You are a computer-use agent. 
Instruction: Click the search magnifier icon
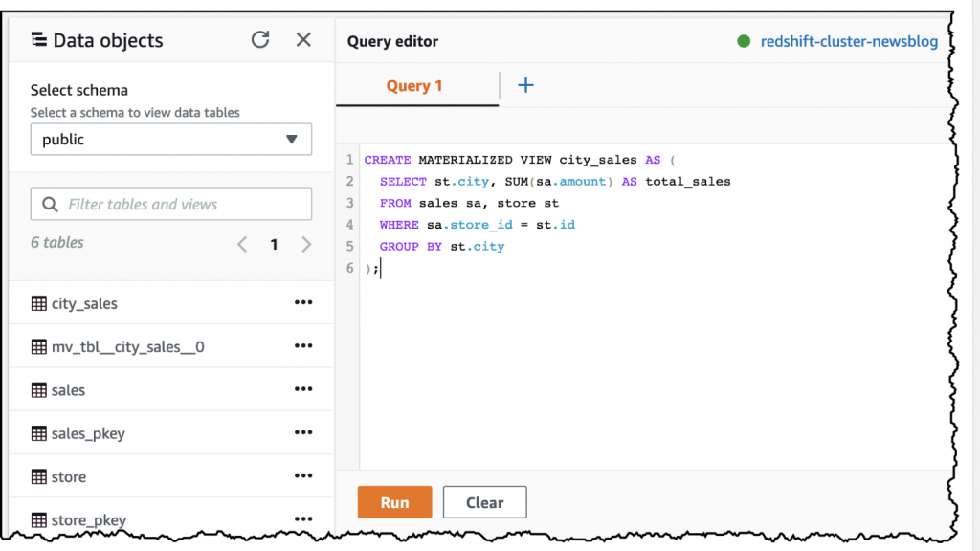[50, 205]
